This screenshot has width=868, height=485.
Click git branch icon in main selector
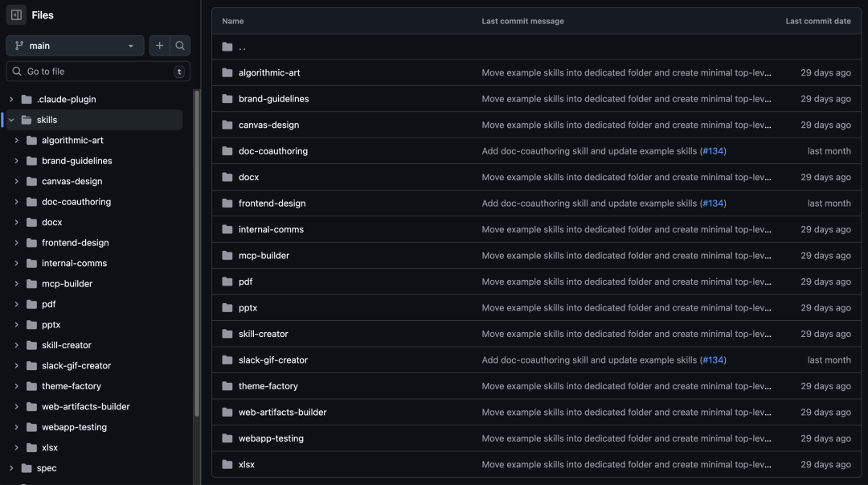point(19,46)
